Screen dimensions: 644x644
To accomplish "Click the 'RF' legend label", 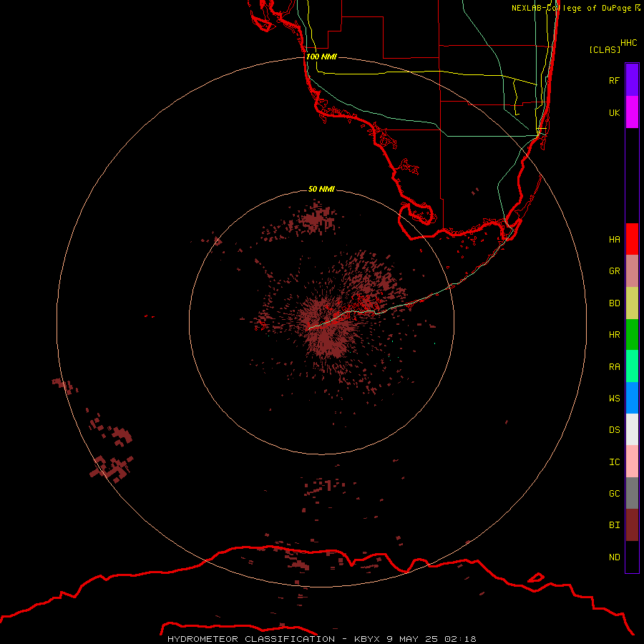I will pos(614,80).
